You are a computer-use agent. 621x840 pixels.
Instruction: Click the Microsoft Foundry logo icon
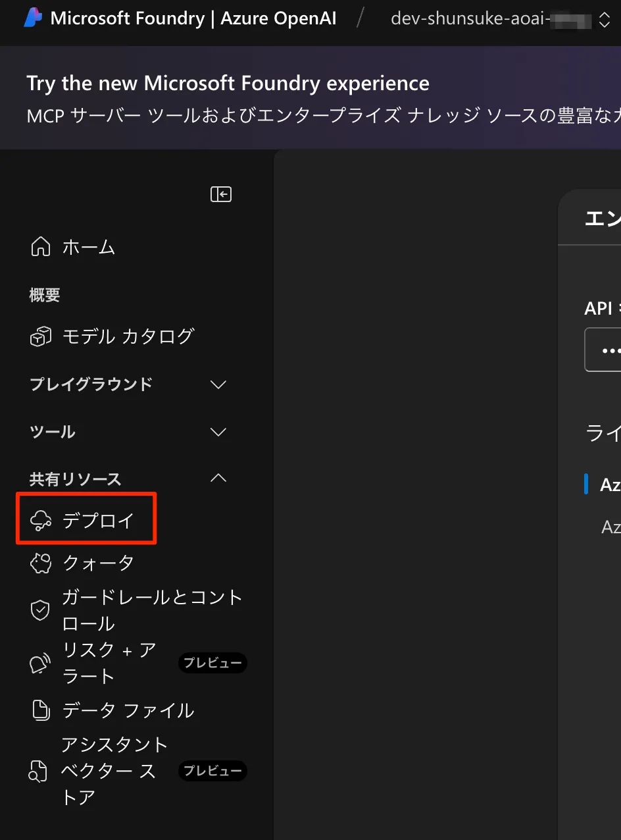point(33,18)
